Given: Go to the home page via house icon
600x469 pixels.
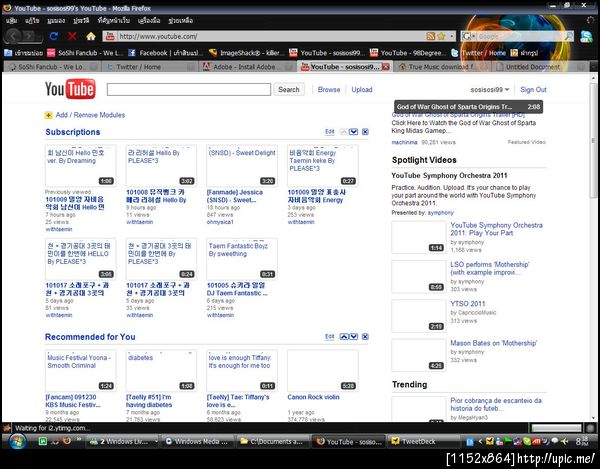Looking at the screenshot, I should point(91,36).
